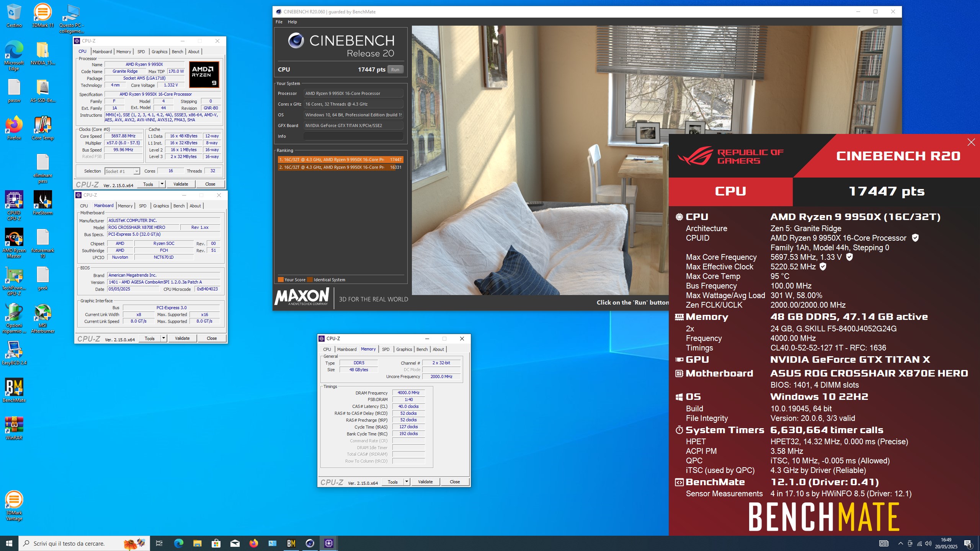Open Task View from taskbar
Screen dimensions: 980x551
tap(159, 543)
